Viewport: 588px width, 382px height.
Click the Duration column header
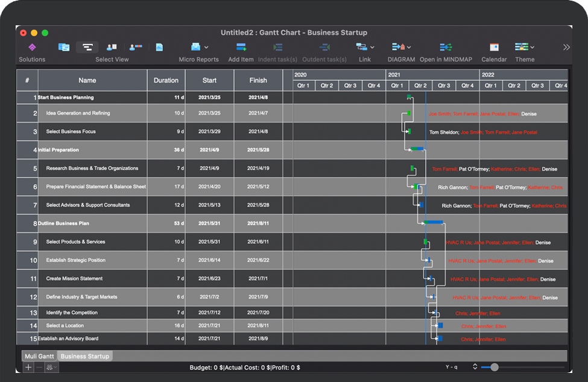tap(166, 80)
